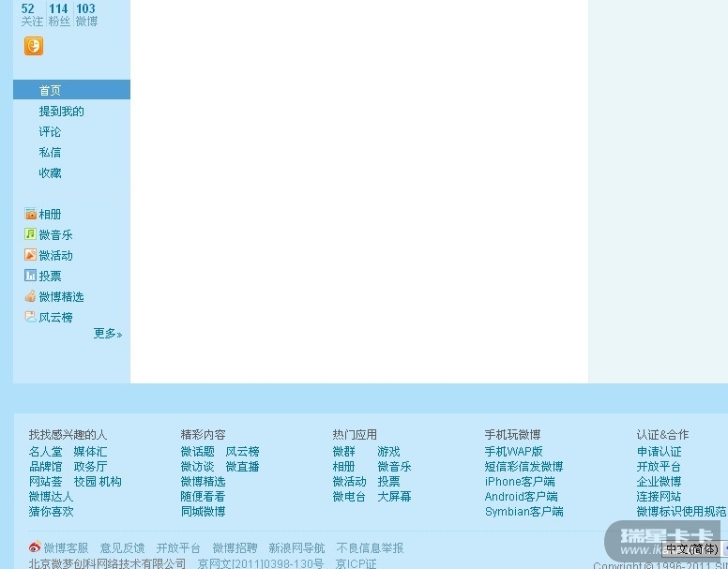Open 不良信息举报 in bottom bar
The width and height of the screenshot is (728, 569).
(370, 548)
